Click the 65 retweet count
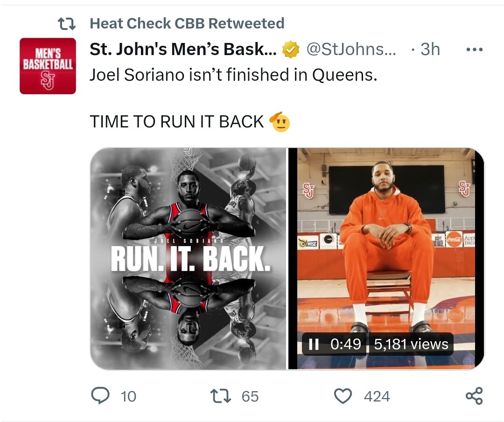The width and height of the screenshot is (504, 422). (250, 396)
